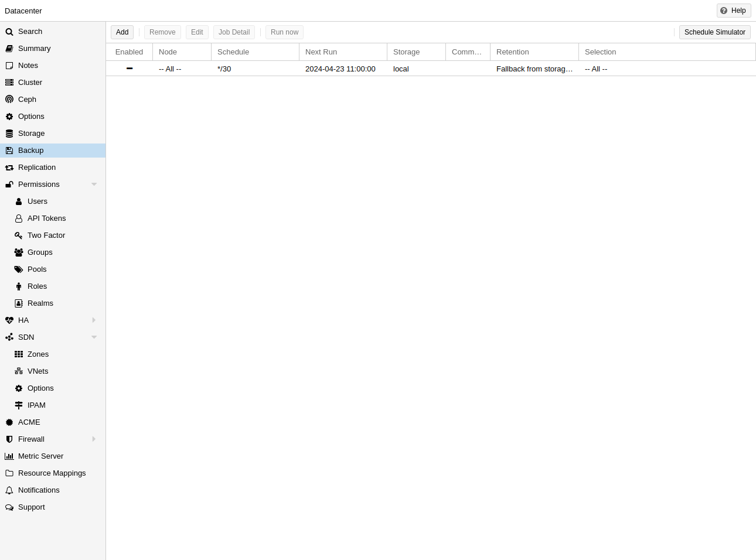Toggle the Enabled indicator of backup job

click(130, 69)
